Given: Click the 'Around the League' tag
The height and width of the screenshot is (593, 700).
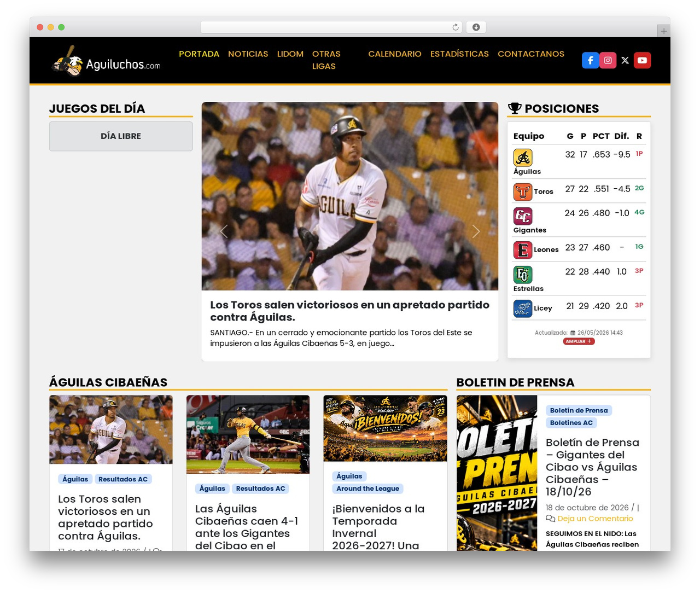Looking at the screenshot, I should pyautogui.click(x=368, y=489).
